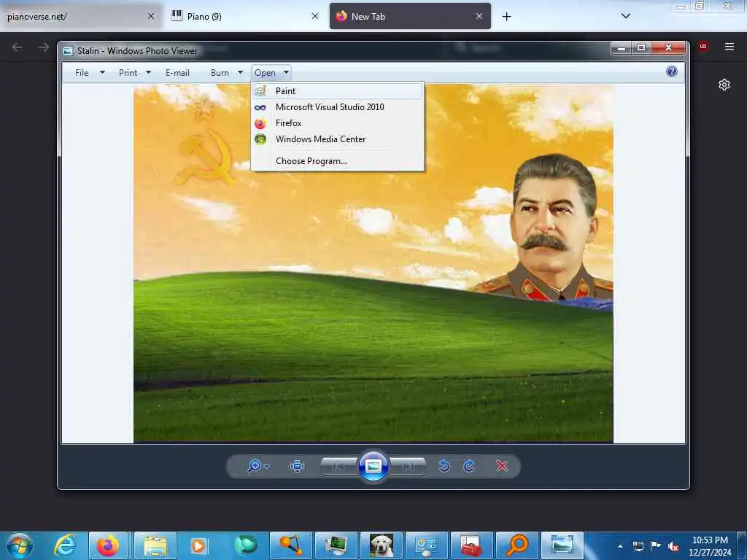This screenshot has width=747, height=560.
Task: Open a new Firefox tab with plus
Action: click(x=507, y=17)
